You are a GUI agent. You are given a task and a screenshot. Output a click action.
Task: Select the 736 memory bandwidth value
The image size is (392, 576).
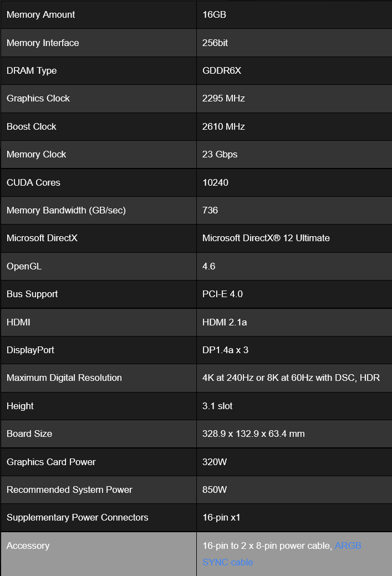click(x=210, y=211)
